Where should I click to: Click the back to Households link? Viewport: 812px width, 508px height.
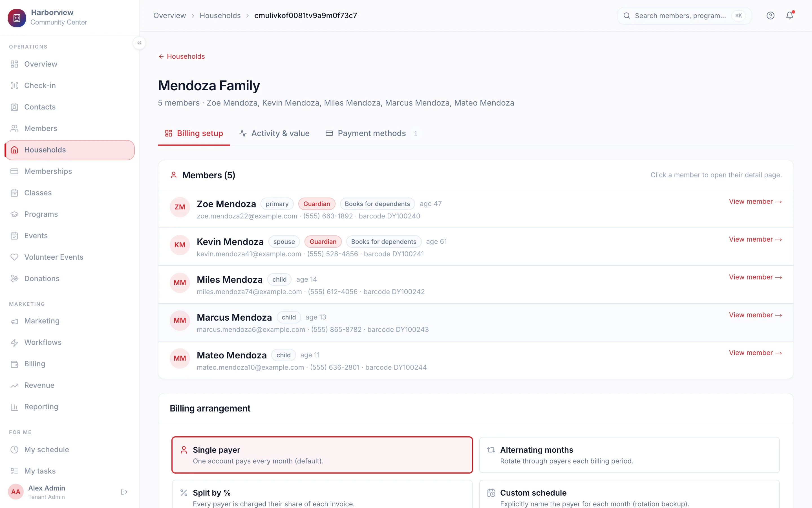pos(182,56)
